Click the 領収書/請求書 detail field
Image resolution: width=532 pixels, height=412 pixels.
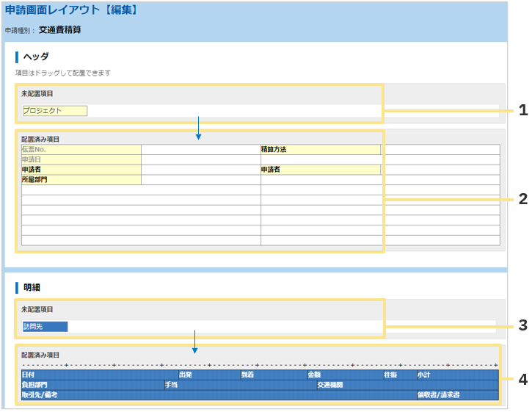pyautogui.click(x=456, y=395)
